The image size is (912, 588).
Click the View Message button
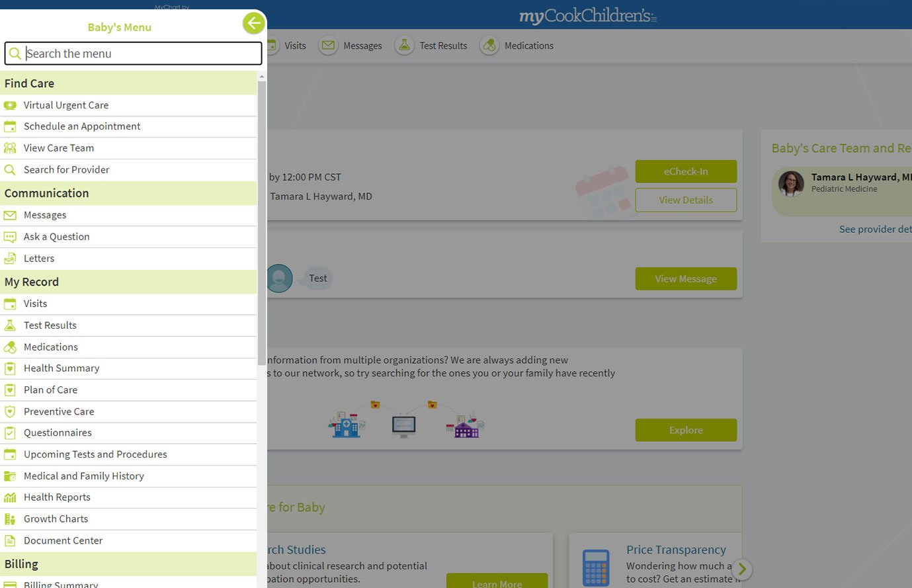click(x=686, y=279)
